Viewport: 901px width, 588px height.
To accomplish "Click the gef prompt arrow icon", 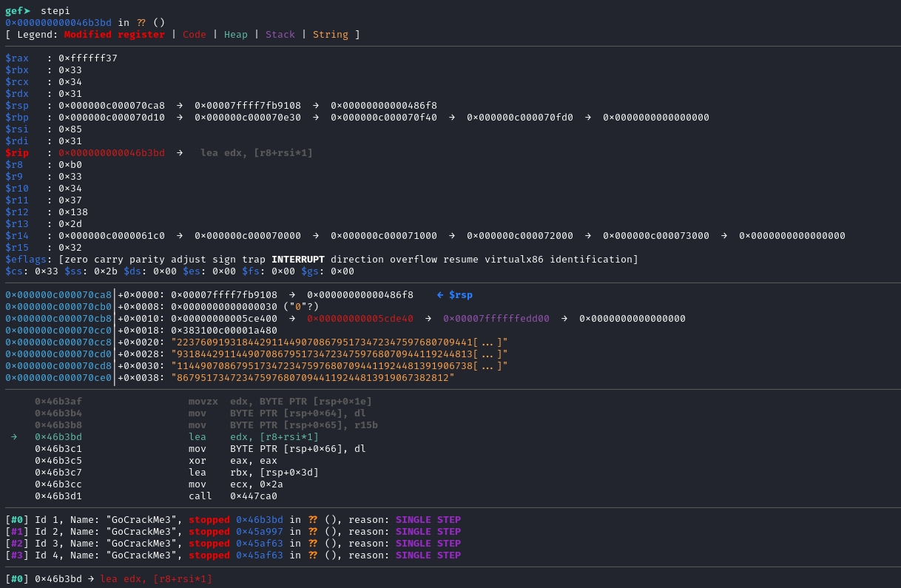I will (x=26, y=10).
